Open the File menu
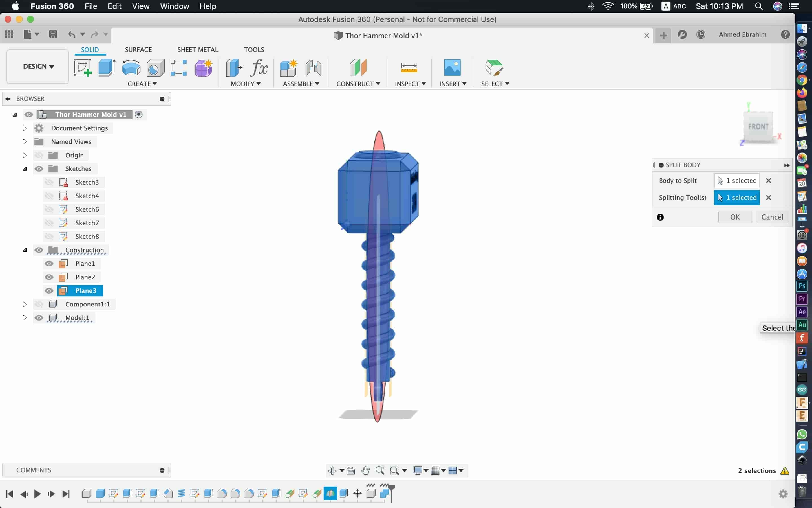This screenshot has height=508, width=812. (x=91, y=6)
